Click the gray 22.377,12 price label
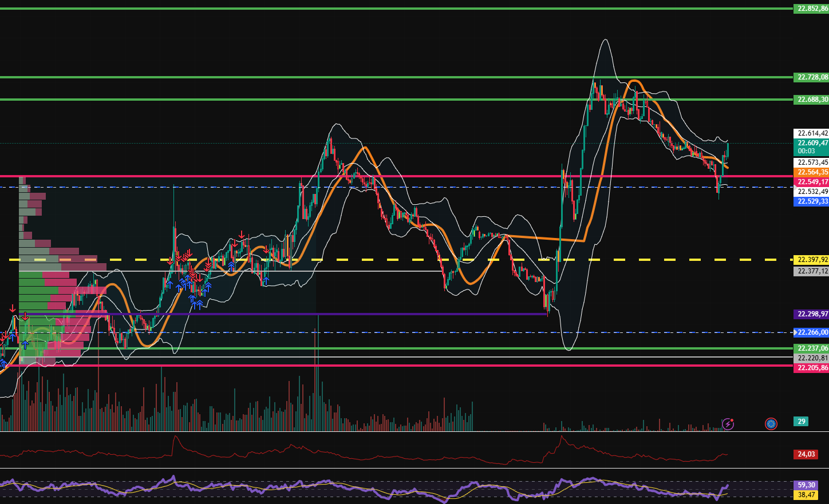The width and height of the screenshot is (829, 504). (x=812, y=271)
